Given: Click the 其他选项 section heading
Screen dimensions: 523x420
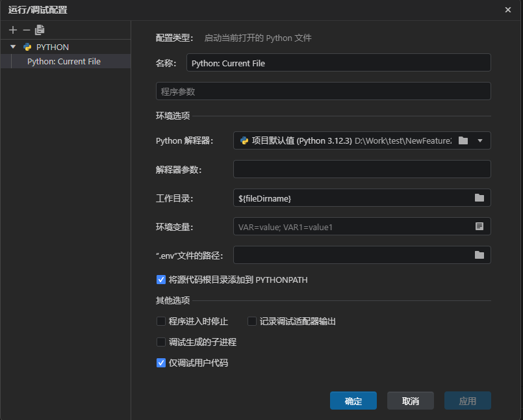Looking at the screenshot, I should [x=173, y=300].
